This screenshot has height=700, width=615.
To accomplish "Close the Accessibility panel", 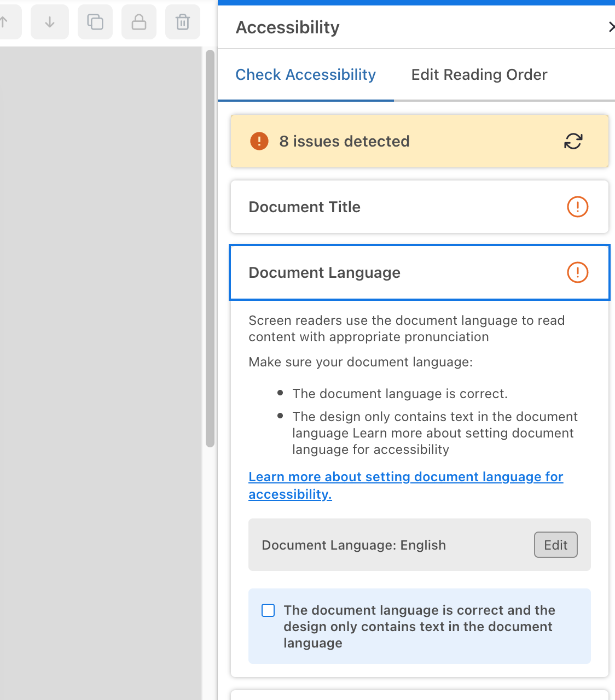I will click(x=611, y=27).
